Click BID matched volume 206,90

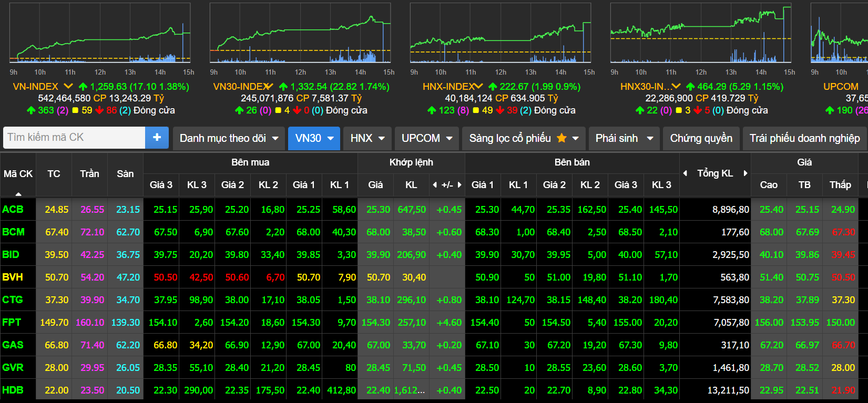pos(412,254)
